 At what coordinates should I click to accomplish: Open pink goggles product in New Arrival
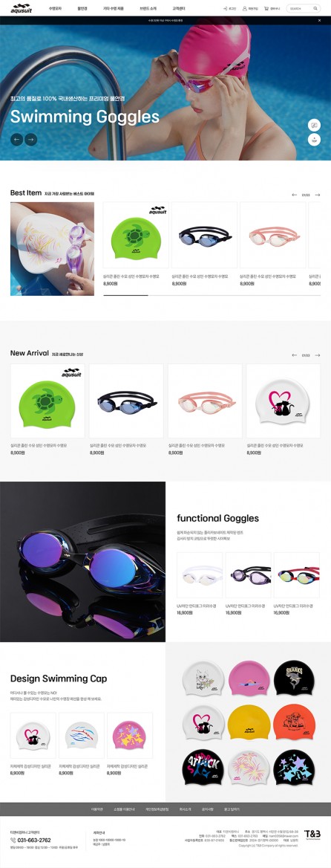(205, 401)
